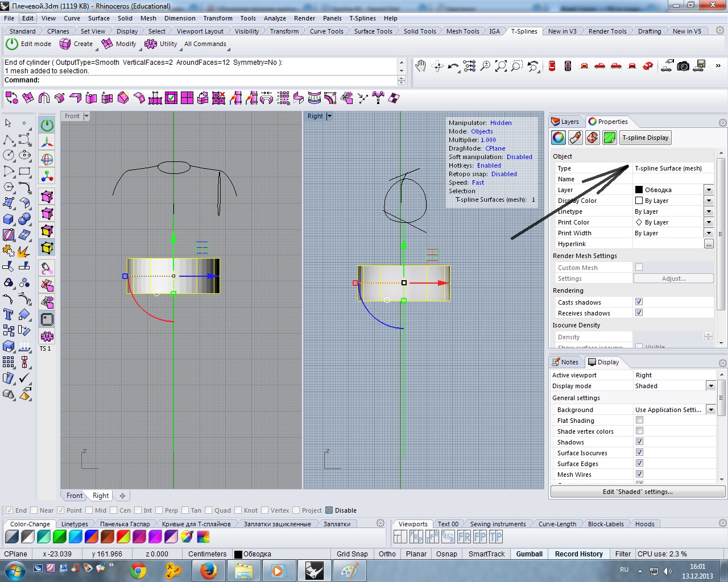This screenshot has height=582, width=728.
Task: Click the material paintbrush icon in Properties
Action: (x=575, y=138)
